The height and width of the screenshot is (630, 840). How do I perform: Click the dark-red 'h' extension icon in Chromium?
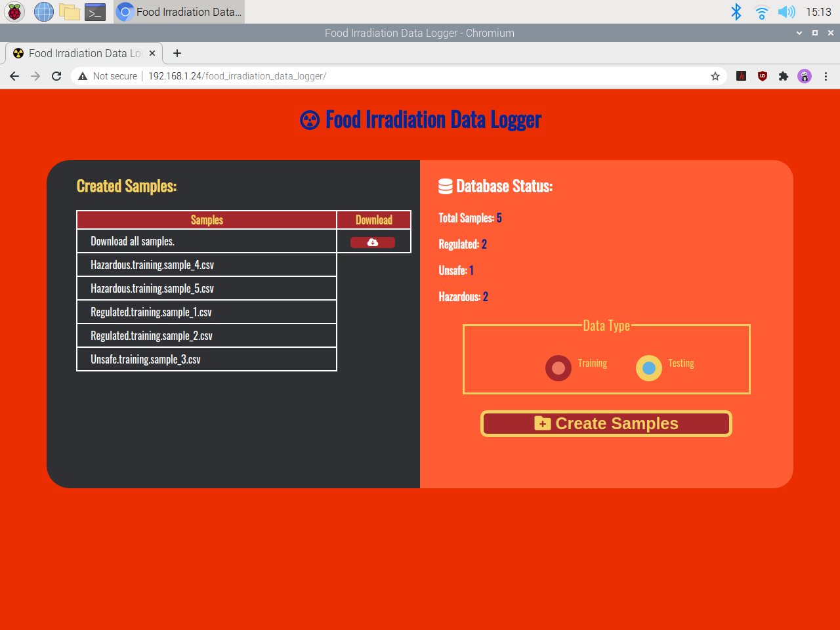coord(741,76)
